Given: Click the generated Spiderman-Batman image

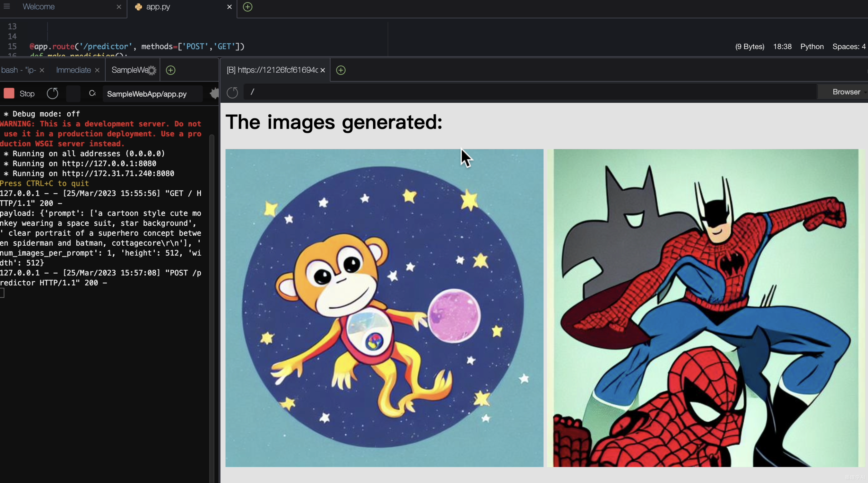Looking at the screenshot, I should [706, 308].
